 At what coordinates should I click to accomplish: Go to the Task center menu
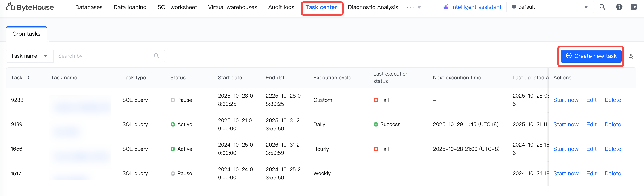tap(321, 7)
